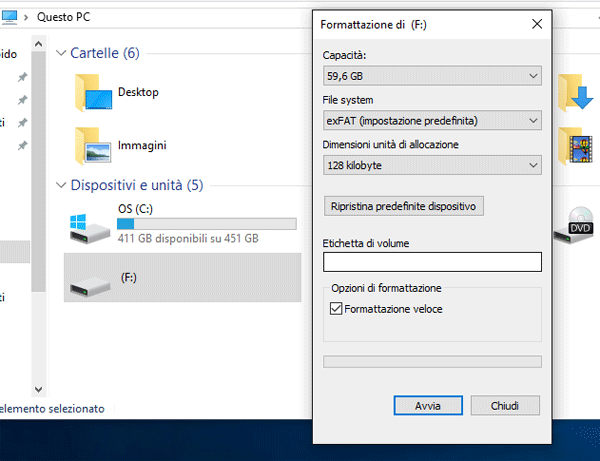Click the sidebar scrollbar down arrow

38,389
